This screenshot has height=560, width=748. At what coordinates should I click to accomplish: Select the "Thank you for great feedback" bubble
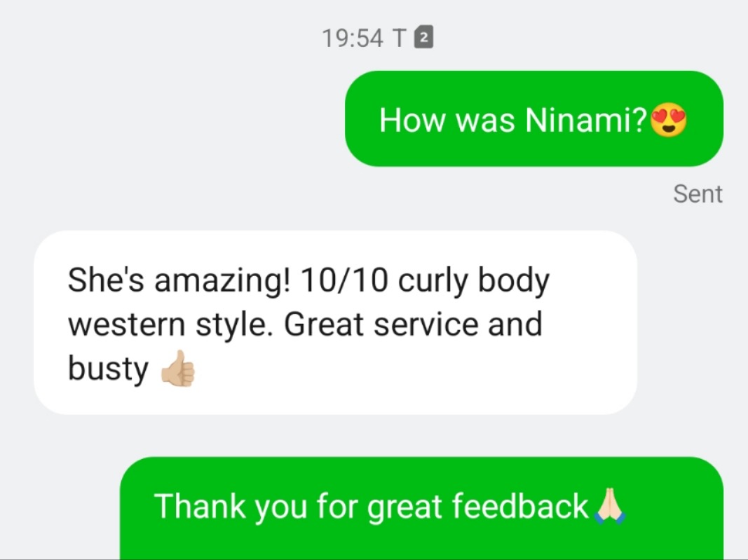[421, 508]
